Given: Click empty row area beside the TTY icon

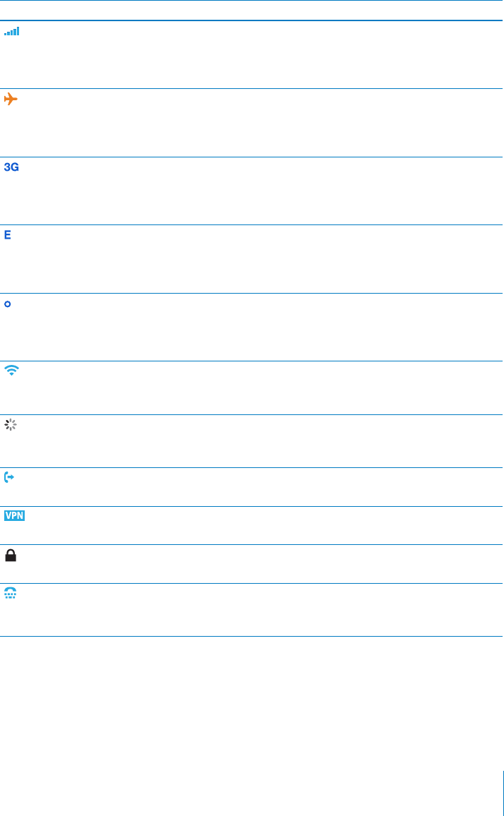Looking at the screenshot, I should (x=260, y=610).
